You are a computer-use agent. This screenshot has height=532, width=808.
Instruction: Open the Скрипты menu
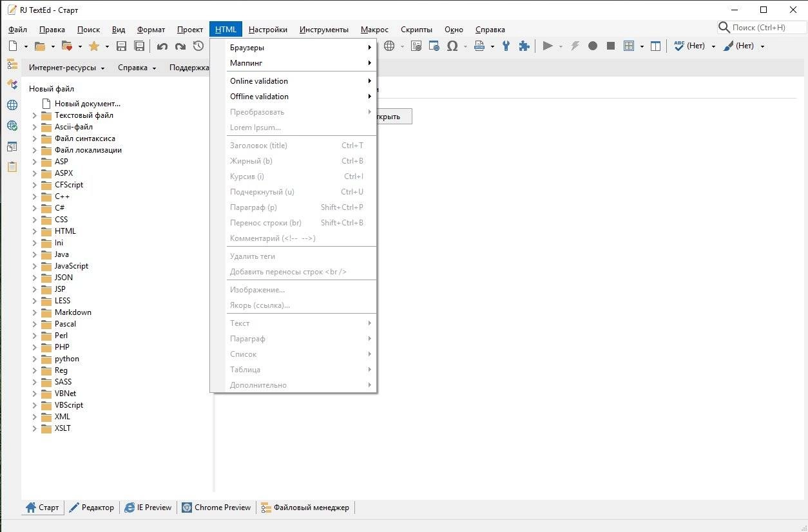click(416, 29)
